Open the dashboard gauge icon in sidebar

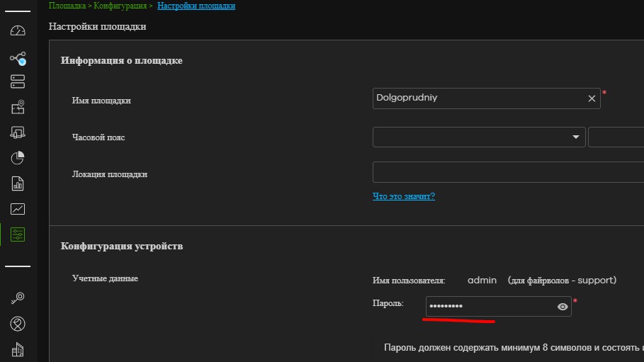click(x=18, y=31)
